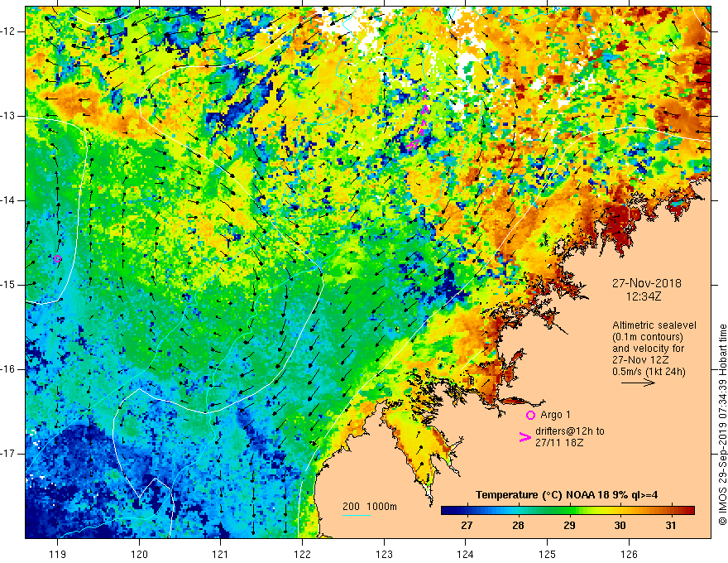Click the 27 value on the color bar
The image size is (728, 563).
coord(467,526)
